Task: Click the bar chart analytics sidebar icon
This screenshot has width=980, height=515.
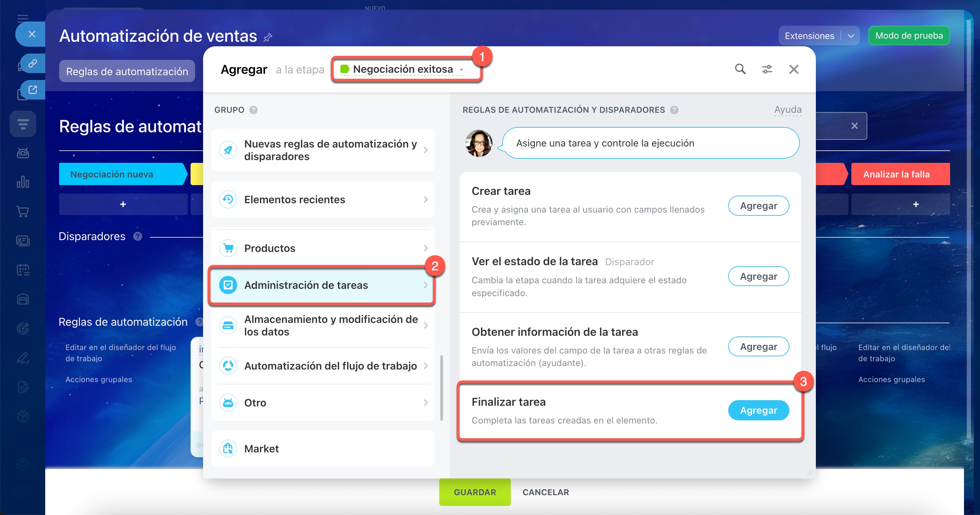Action: coord(23,182)
